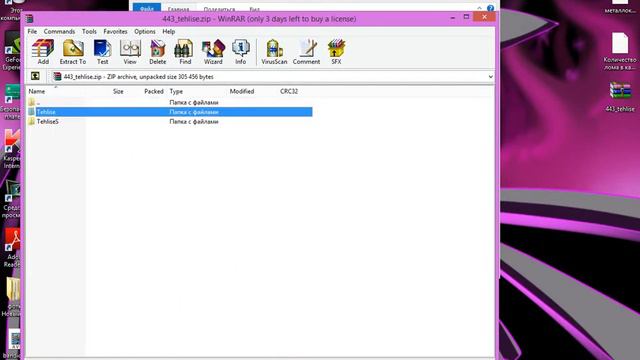Click the WinRAR title bar icon
The height and width of the screenshot is (360, 640).
click(x=29, y=19)
